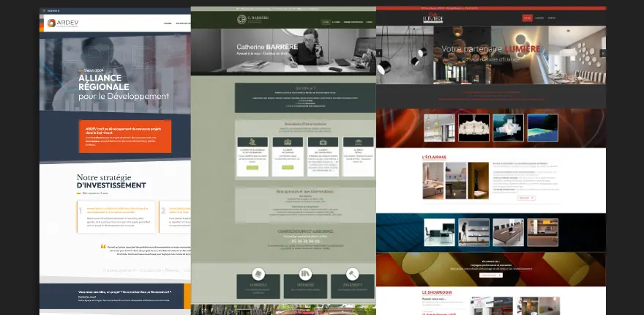Click the family law icon in Barrère domains
The image size is (644, 315).
click(252, 142)
